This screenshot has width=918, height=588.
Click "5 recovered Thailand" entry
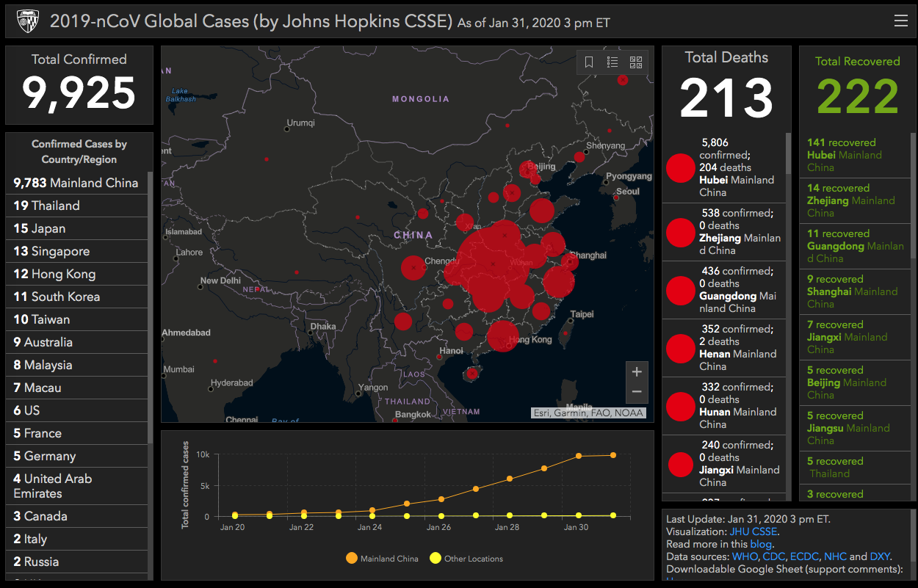(x=855, y=468)
